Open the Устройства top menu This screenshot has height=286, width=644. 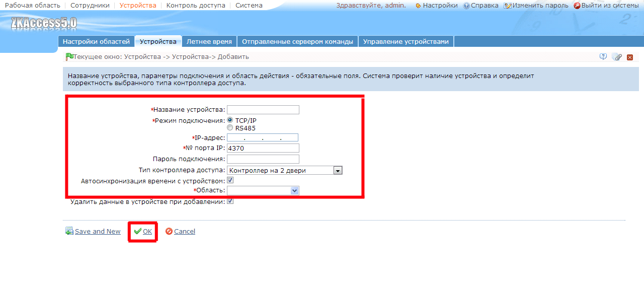(x=138, y=6)
